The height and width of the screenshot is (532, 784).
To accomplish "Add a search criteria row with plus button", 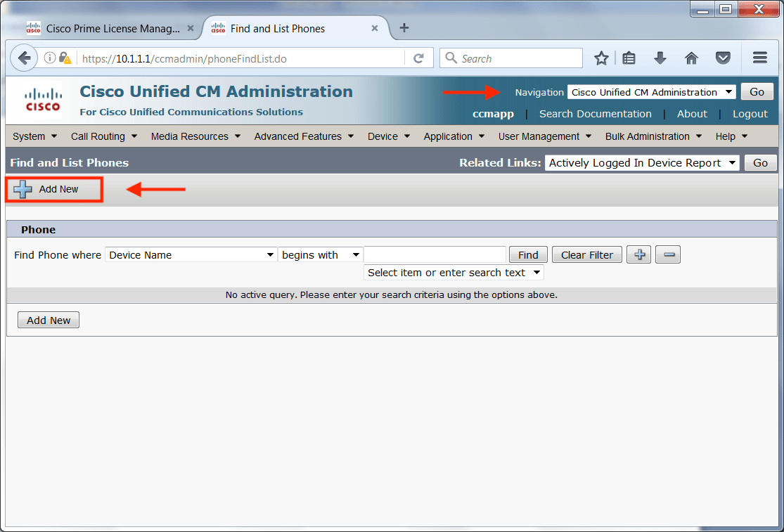I will [639, 255].
